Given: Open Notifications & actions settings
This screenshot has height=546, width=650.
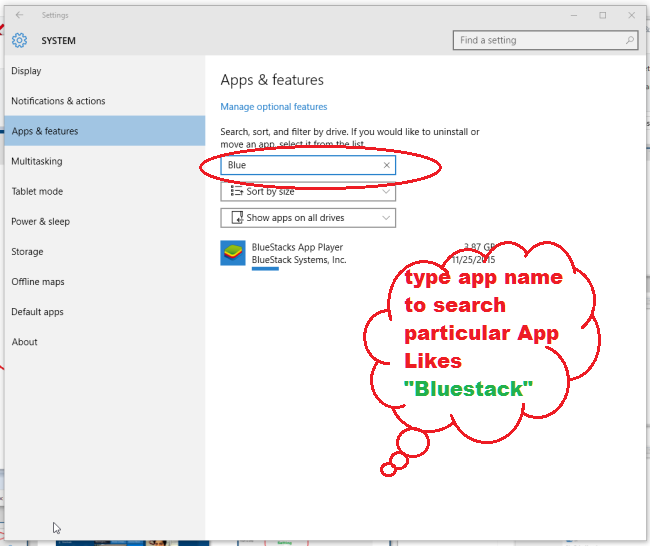Looking at the screenshot, I should click(104, 101).
